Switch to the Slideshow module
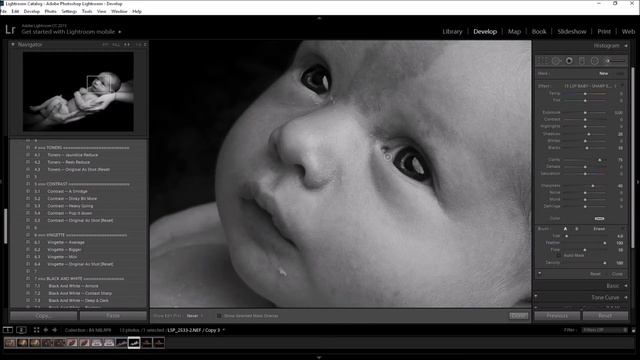The width and height of the screenshot is (640, 360). coord(572,31)
